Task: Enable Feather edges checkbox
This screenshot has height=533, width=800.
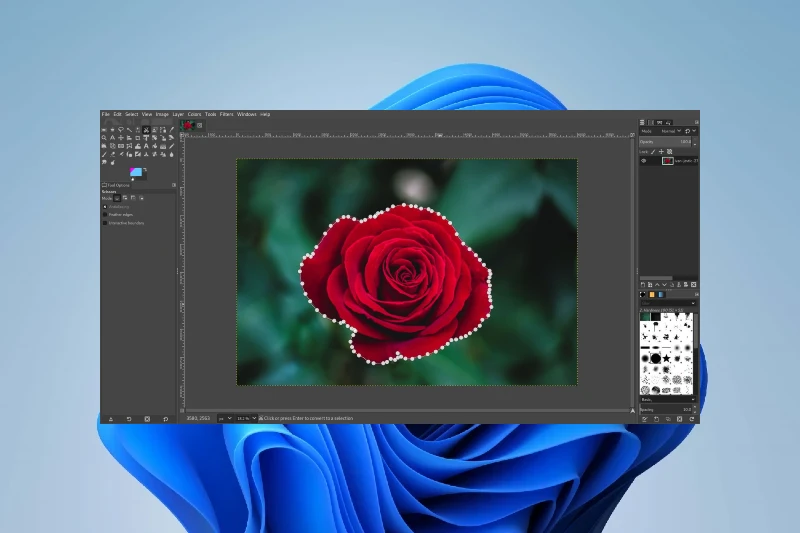Action: [105, 215]
